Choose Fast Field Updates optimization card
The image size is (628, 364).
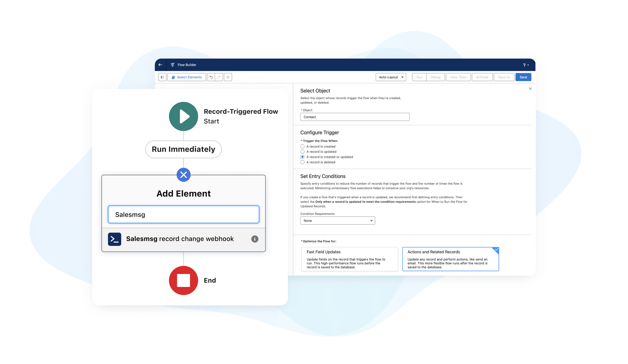[x=350, y=259]
